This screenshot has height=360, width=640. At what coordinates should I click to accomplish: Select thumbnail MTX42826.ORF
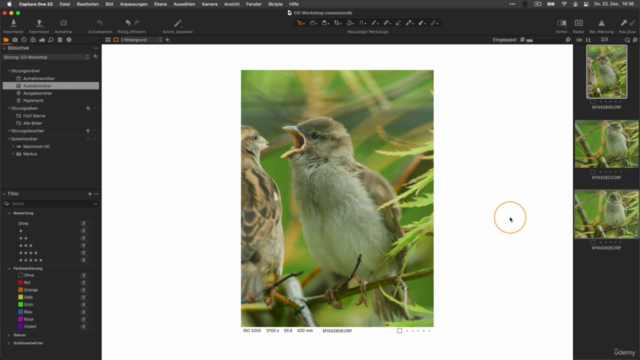tap(607, 214)
